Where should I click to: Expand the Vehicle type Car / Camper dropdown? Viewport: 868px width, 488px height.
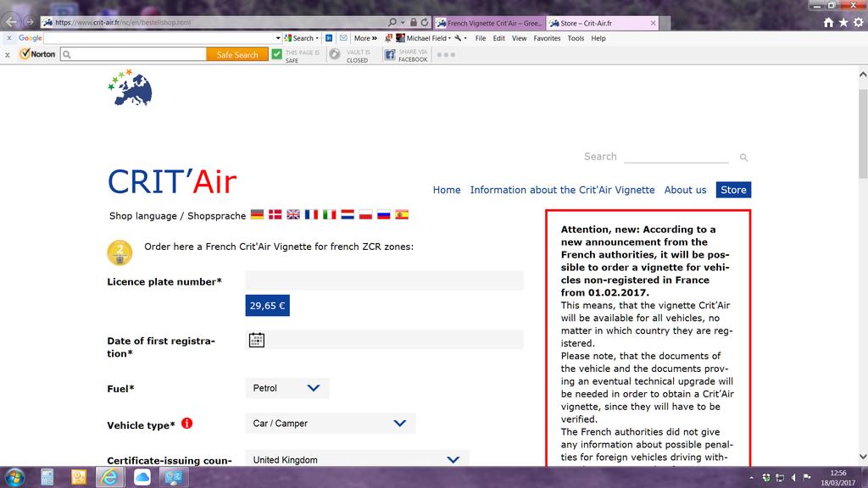point(330,424)
